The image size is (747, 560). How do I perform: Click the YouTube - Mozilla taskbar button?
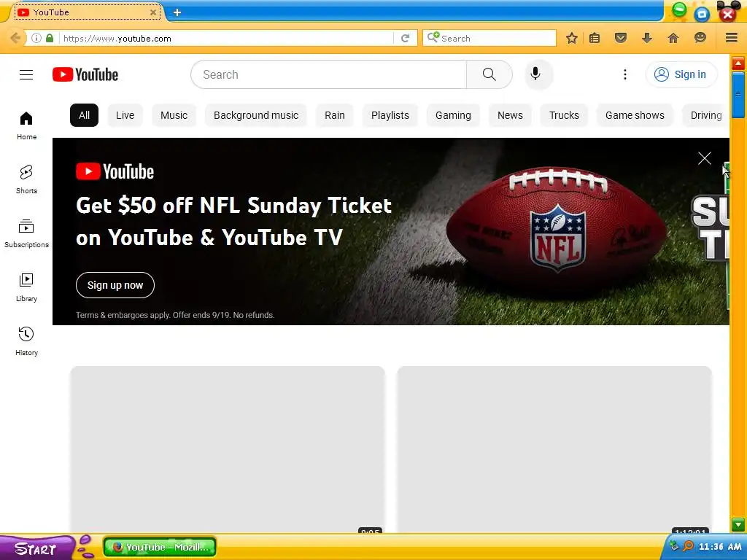click(x=160, y=547)
